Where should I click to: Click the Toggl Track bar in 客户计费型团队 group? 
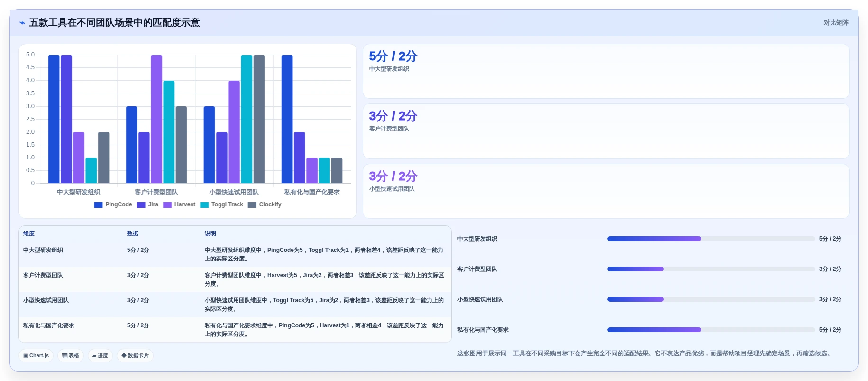click(169, 132)
